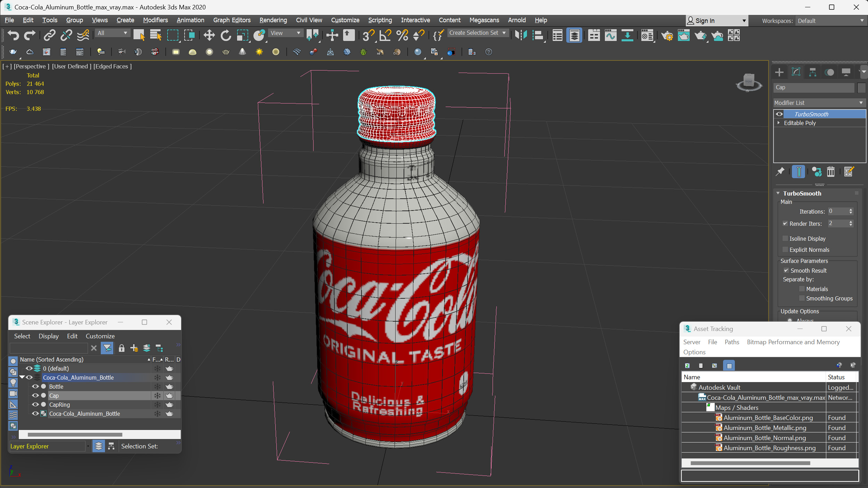The width and height of the screenshot is (868, 488).
Task: Open the Display command panel tab
Action: [846, 72]
